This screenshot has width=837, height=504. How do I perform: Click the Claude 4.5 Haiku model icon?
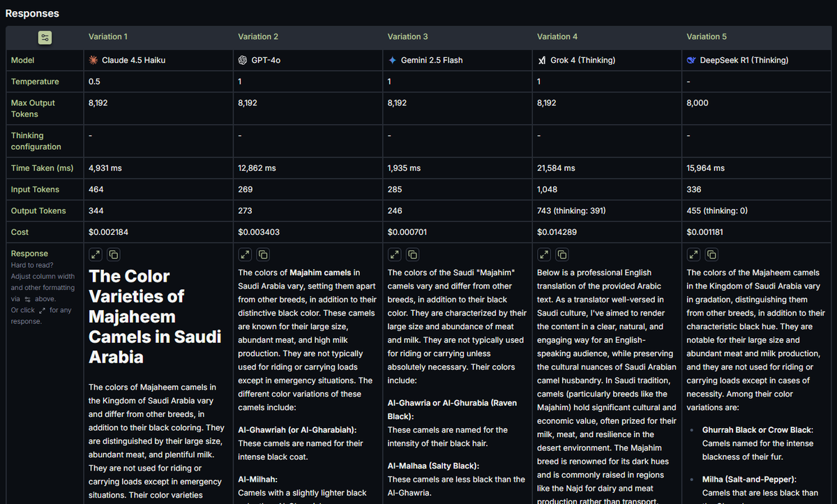[93, 60]
